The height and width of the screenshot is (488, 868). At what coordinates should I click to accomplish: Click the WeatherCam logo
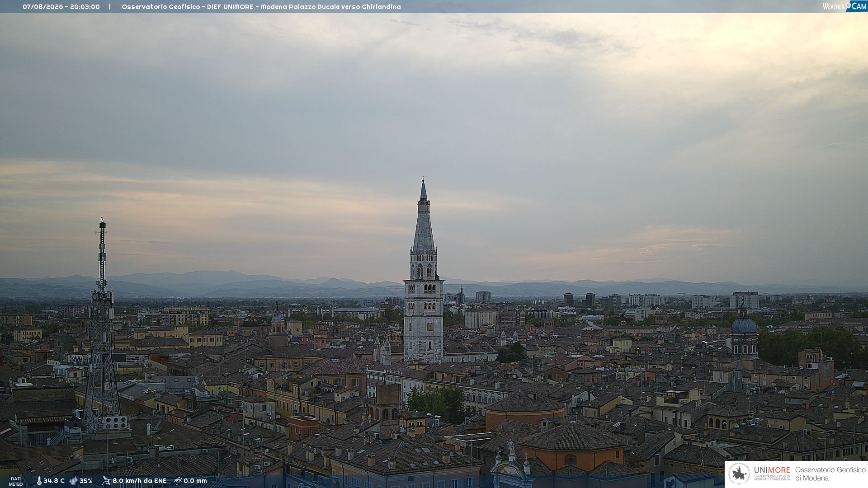[844, 6]
